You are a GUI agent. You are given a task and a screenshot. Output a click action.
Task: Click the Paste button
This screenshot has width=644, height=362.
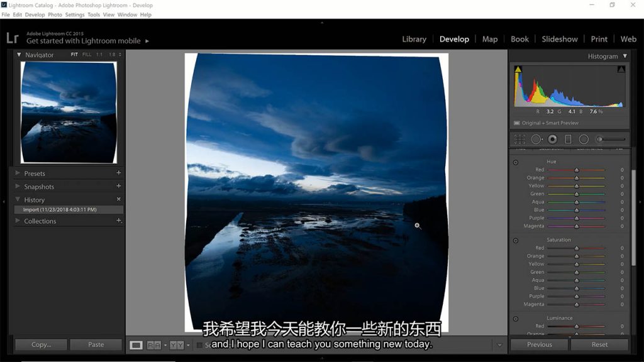point(96,345)
